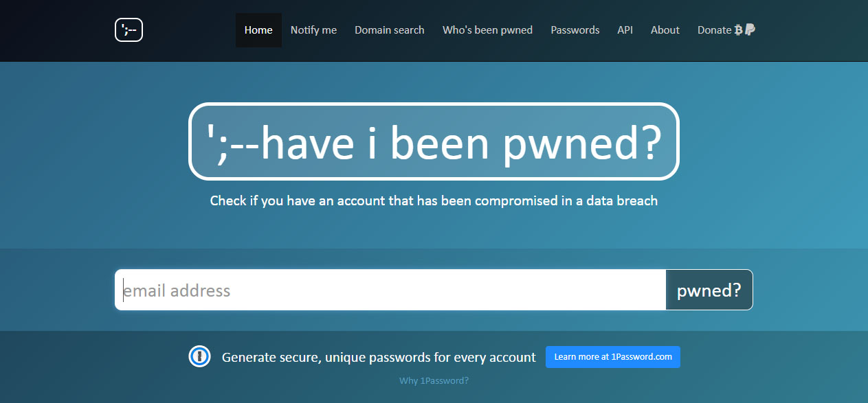Screen dimensions: 868x403
Task: Click the 1Password keyhole logo icon
Action: (199, 356)
